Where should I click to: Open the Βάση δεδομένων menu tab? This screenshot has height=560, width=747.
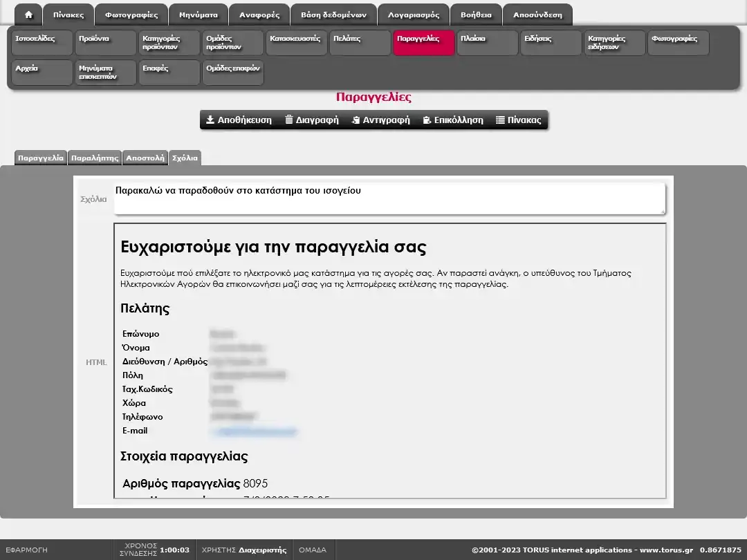click(x=333, y=15)
